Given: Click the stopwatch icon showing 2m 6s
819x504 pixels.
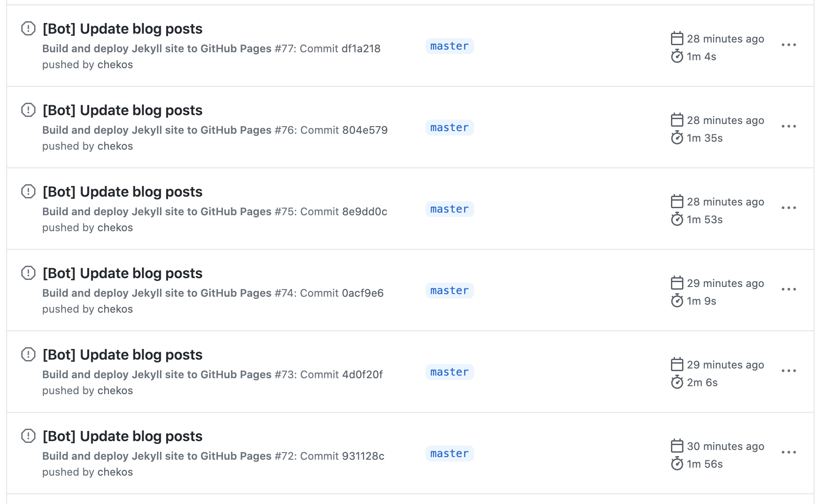Looking at the screenshot, I should (x=676, y=382).
